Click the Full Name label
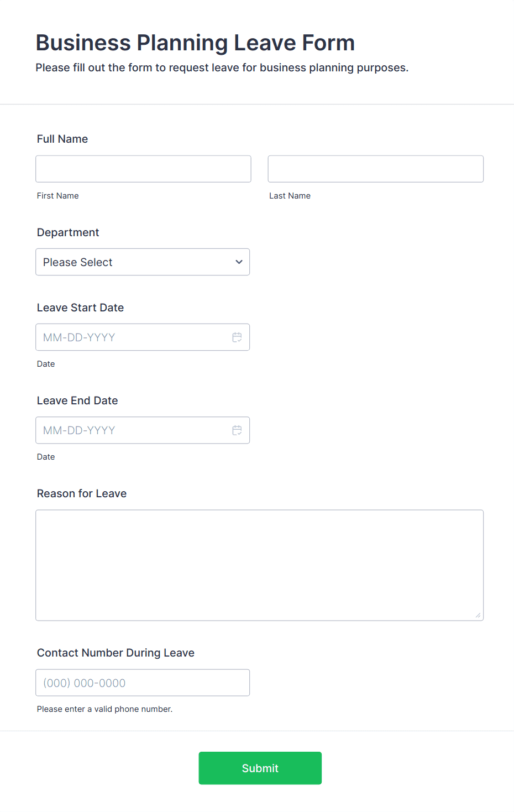Screen dimensions: 514x812 62,139
